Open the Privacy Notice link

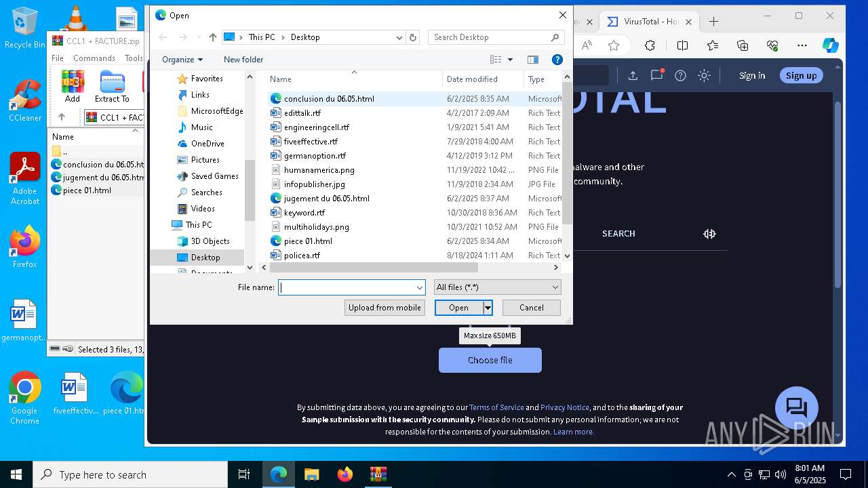tap(564, 407)
